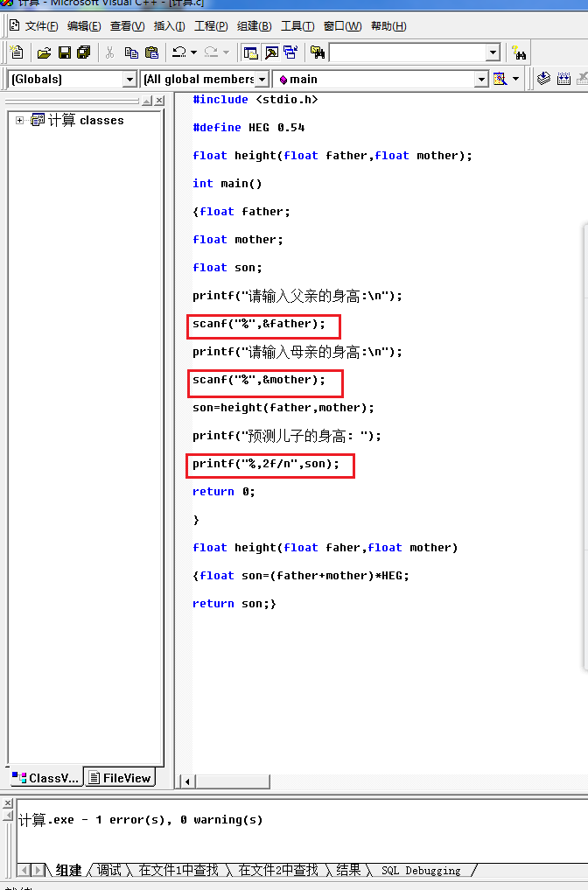Click the Open file folder icon

point(45,53)
